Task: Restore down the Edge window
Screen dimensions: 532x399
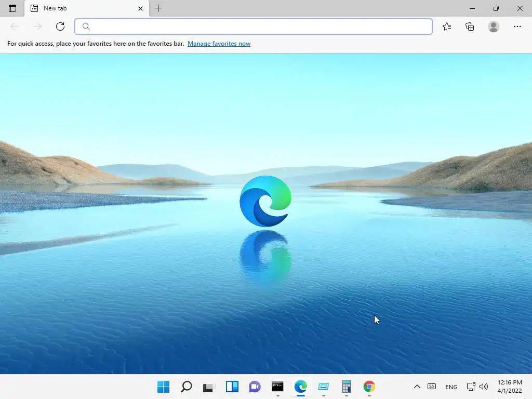Action: [x=496, y=8]
